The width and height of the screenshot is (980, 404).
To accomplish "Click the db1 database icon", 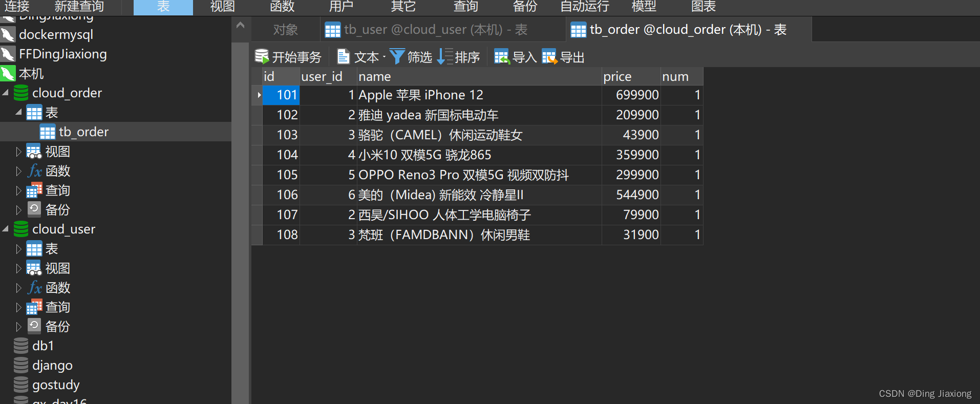I will [21, 346].
